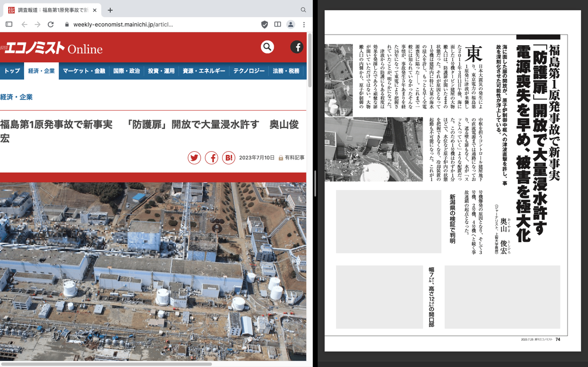Image resolution: width=588 pixels, height=367 pixels.
Task: Share the article via the Twitter icon
Action: (195, 158)
